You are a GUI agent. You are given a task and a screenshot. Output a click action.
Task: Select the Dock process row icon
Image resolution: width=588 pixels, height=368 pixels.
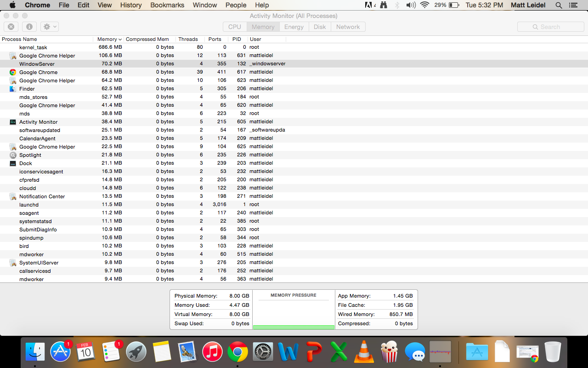click(x=13, y=163)
